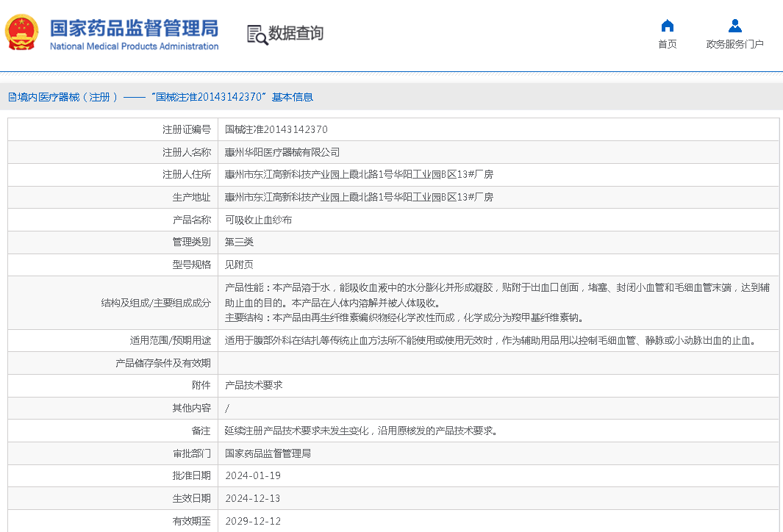Open the 政务服务门户 link text
Viewport: 783px width, 532px height.
734,44
